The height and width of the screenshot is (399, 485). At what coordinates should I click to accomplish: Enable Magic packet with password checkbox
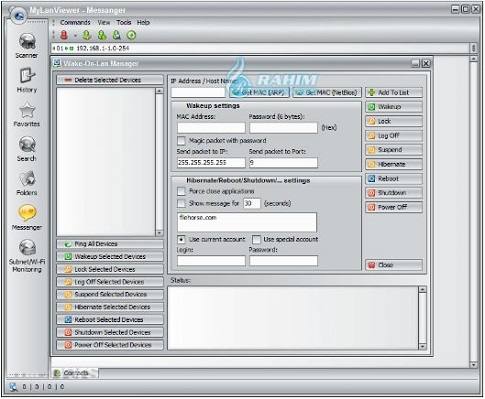pyautogui.click(x=181, y=141)
